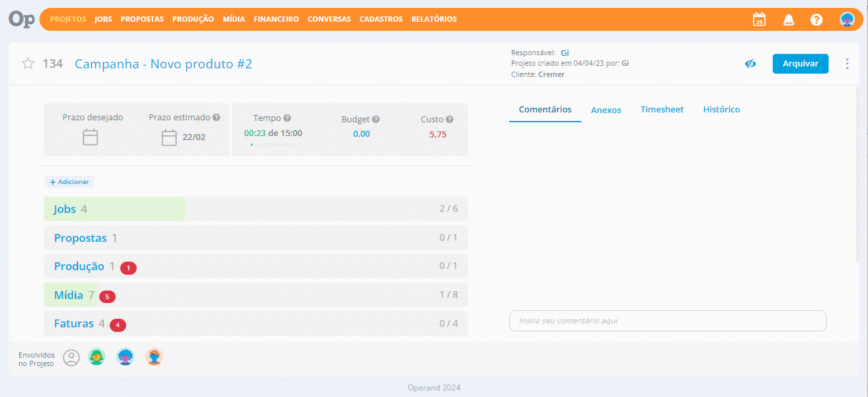Click the Prazo estimado help icon

click(216, 118)
